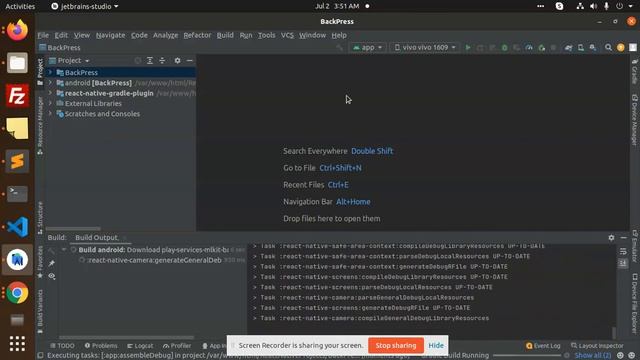Toggle the Resource Manager sidebar tab
This screenshot has width=640, height=360.
point(40,126)
